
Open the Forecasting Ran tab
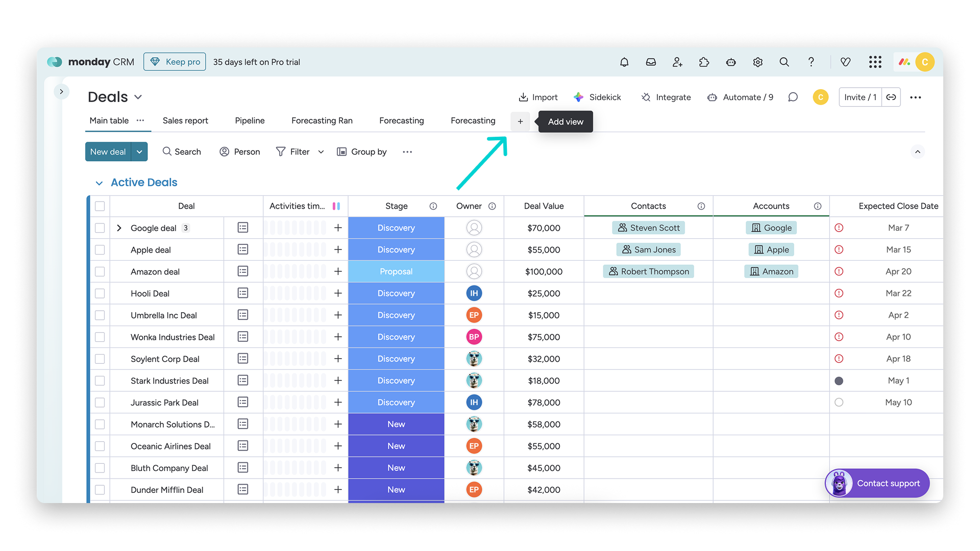(x=322, y=120)
